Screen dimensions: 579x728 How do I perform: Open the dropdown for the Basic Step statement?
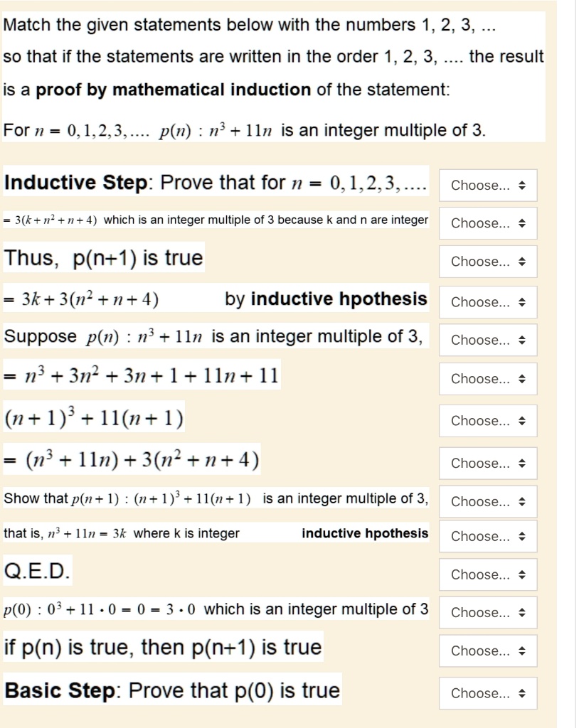tap(487, 693)
